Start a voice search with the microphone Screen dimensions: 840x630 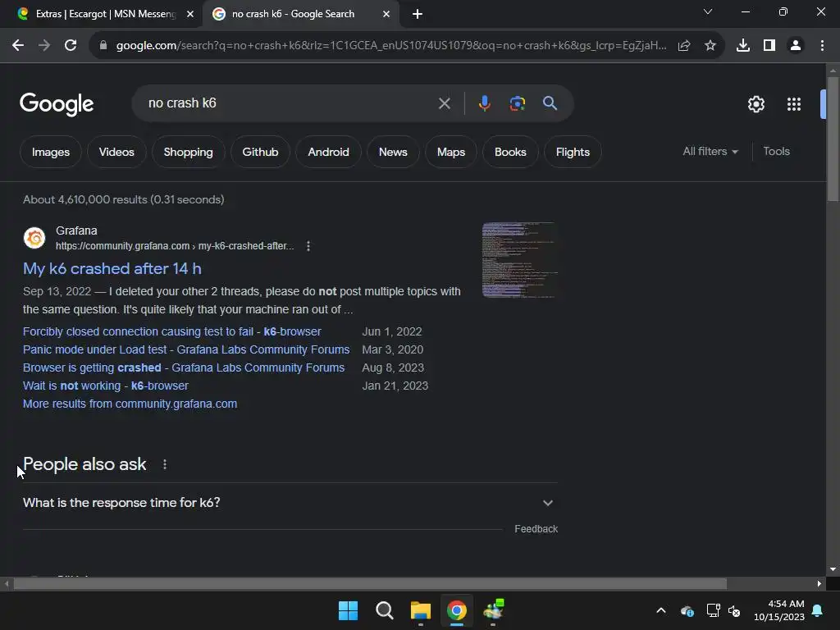pos(484,103)
